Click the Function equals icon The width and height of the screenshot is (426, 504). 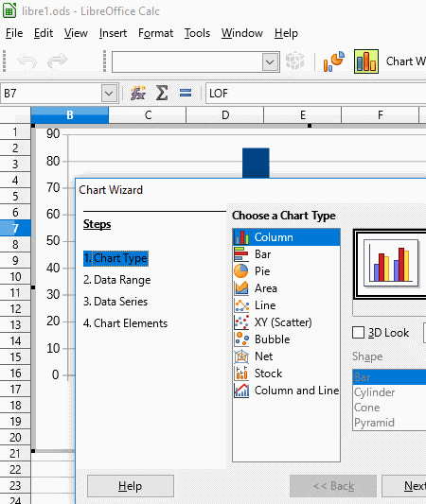(x=186, y=94)
